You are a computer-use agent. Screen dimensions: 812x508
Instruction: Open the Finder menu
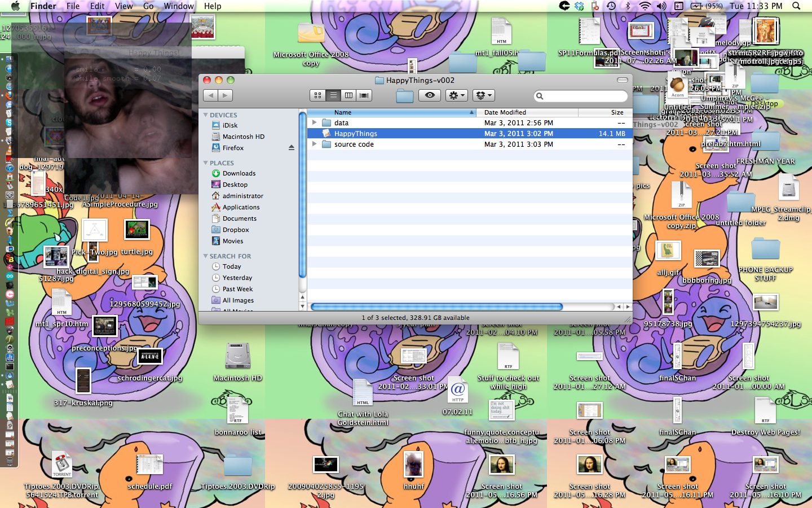pos(43,6)
